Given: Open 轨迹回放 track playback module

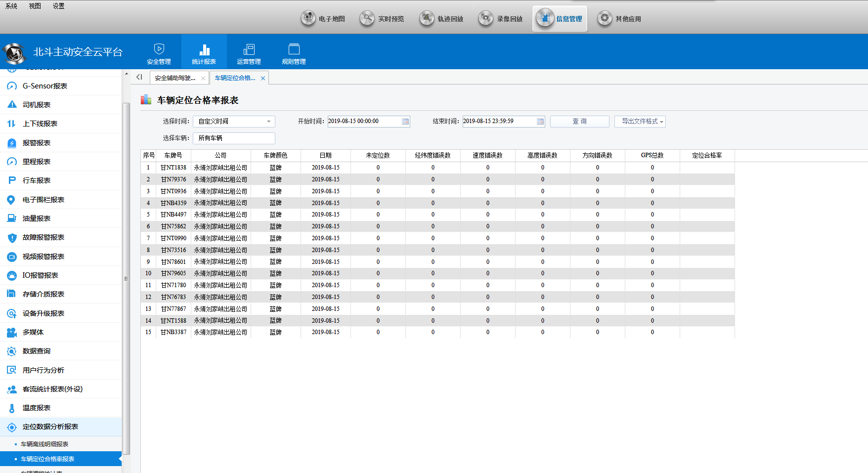Looking at the screenshot, I should pyautogui.click(x=441, y=19).
